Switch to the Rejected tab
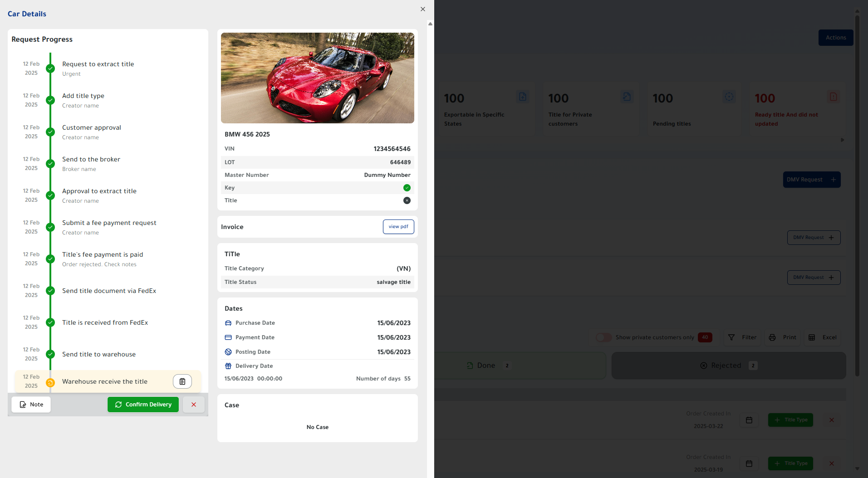The image size is (868, 478). pos(729,366)
